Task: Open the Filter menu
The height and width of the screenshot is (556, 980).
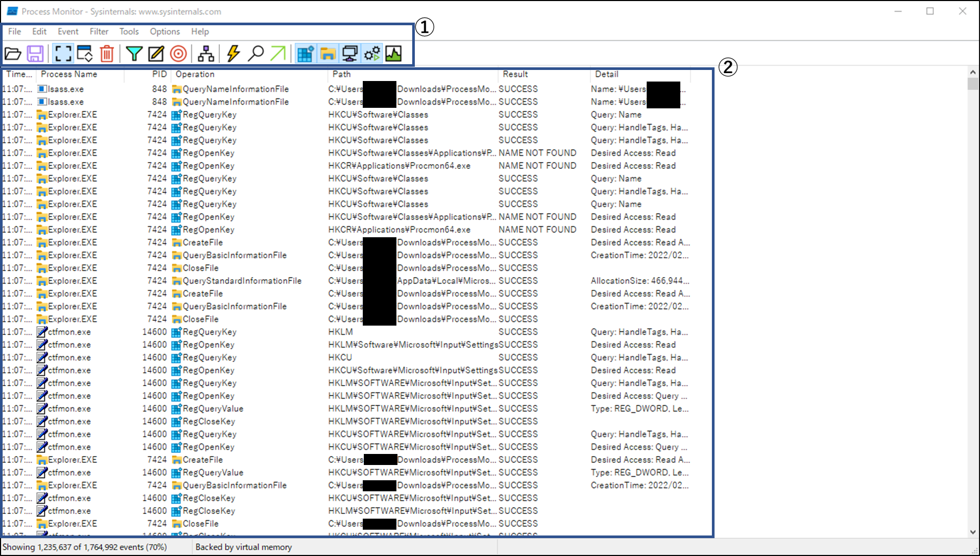Action: pos(99,32)
